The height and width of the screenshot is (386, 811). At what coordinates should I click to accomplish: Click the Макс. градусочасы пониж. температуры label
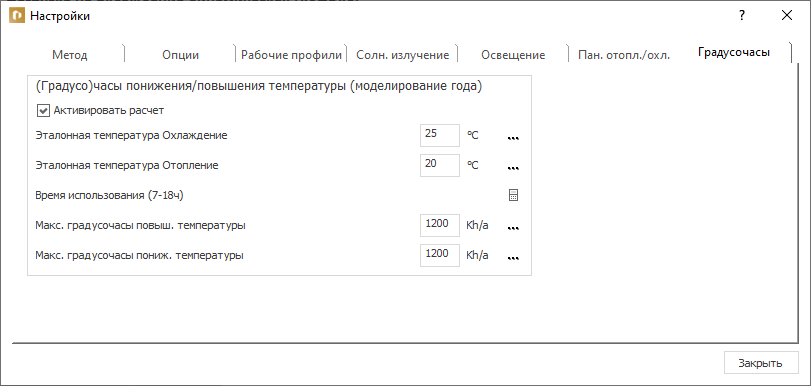tap(140, 256)
